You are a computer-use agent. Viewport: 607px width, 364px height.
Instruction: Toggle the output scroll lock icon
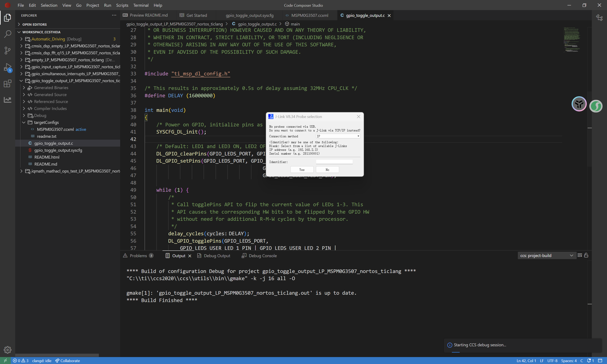[x=586, y=255]
